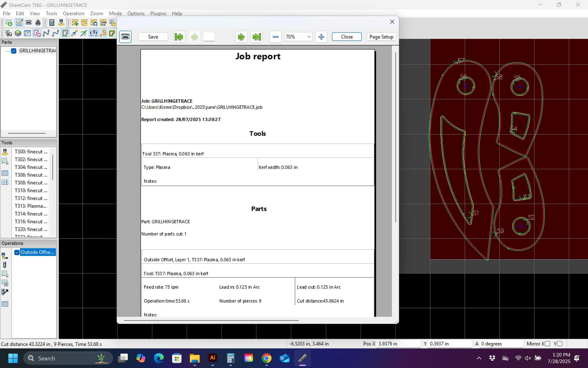Open the Plugins menu
The image size is (588, 368).
click(x=158, y=13)
